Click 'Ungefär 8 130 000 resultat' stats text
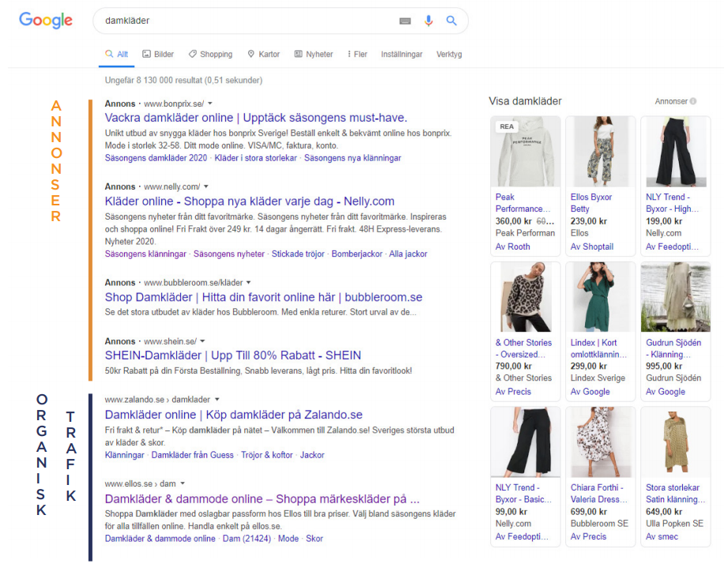The image size is (728, 579). 183,81
